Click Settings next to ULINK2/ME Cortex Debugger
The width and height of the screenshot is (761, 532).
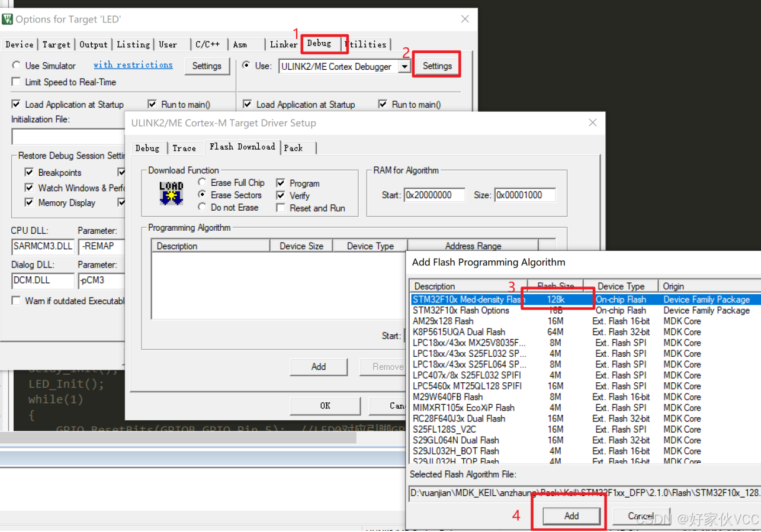coord(437,66)
